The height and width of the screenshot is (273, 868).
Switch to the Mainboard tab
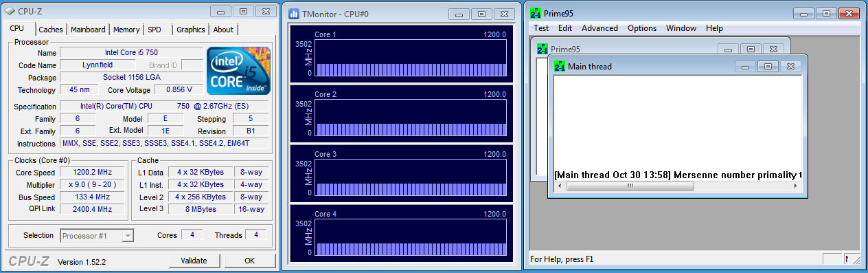pos(88,30)
